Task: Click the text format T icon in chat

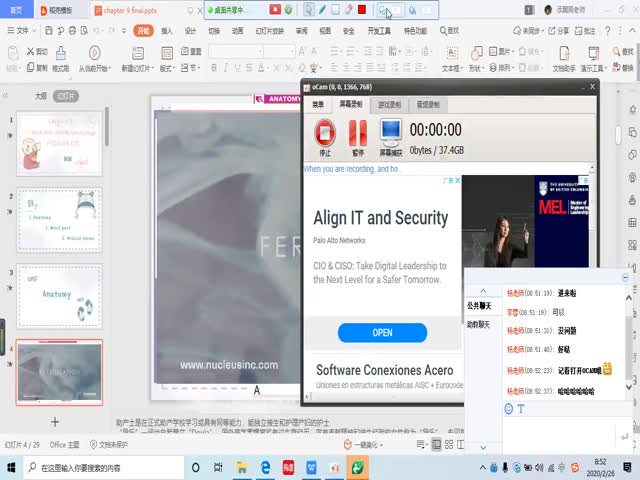Action: [521, 409]
